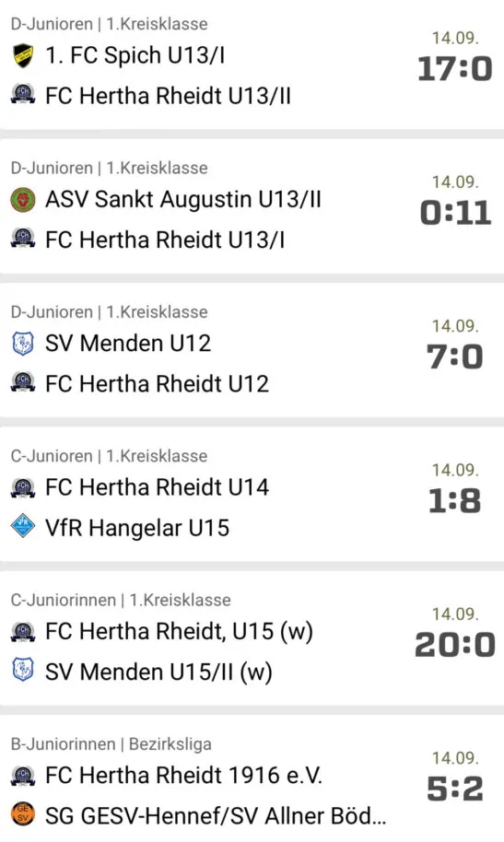Viewport: 504px width, 842px height.
Task: Click the 1. FC Spich club crest
Action: (x=23, y=56)
